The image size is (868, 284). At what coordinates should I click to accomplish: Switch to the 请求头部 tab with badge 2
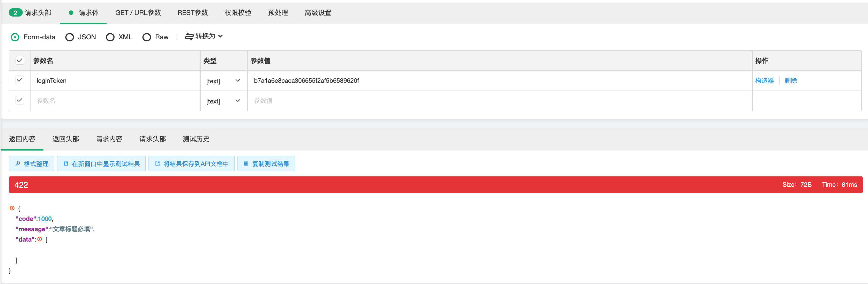coord(30,13)
